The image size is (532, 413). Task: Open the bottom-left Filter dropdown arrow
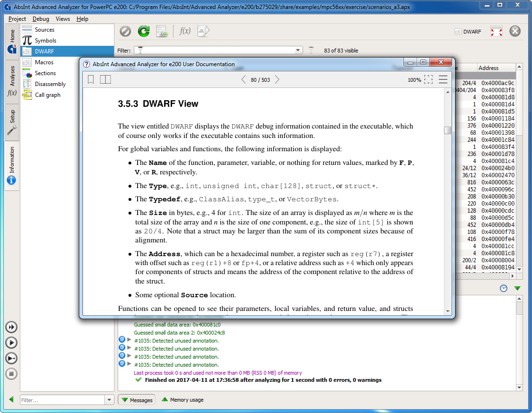[109, 400]
